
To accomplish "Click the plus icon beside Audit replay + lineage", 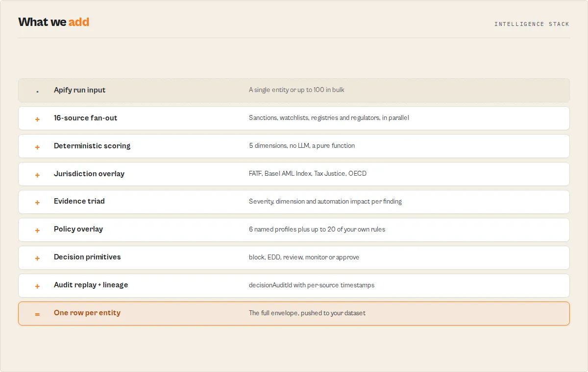I will (37, 286).
